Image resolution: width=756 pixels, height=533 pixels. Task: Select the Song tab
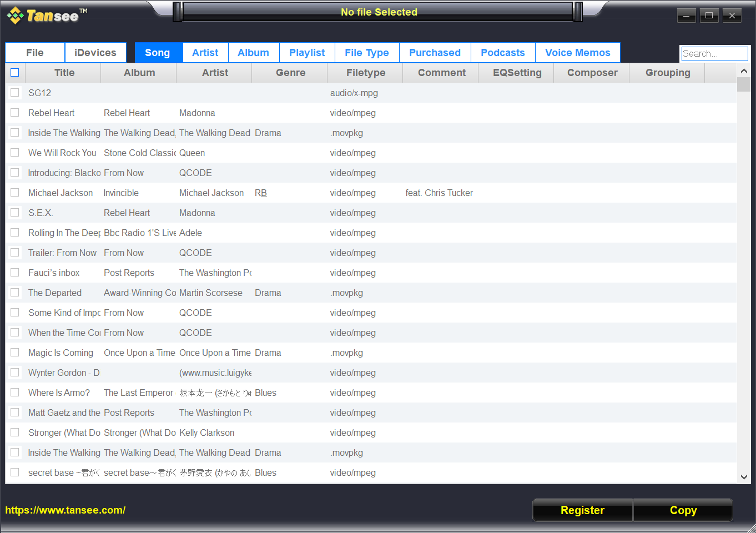point(158,53)
